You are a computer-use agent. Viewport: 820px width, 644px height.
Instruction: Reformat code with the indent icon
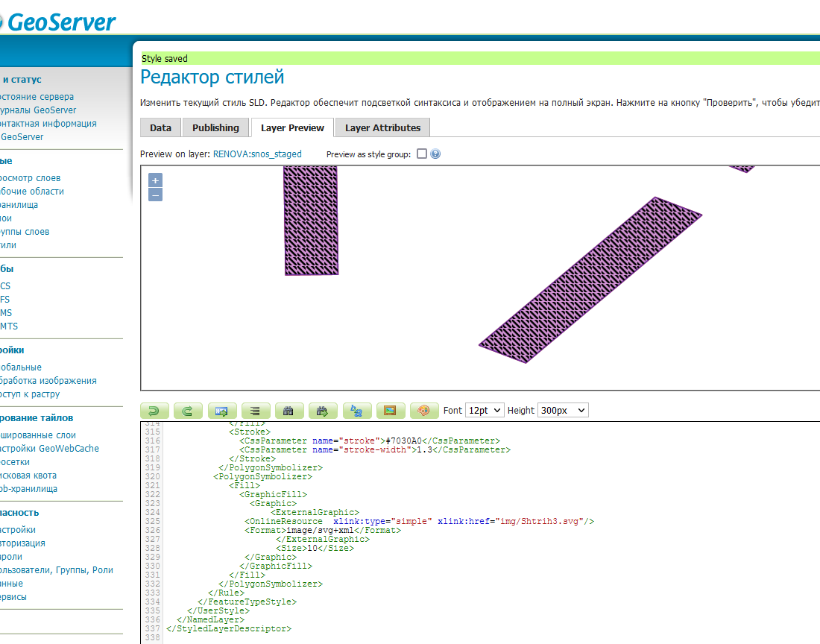[x=255, y=411]
